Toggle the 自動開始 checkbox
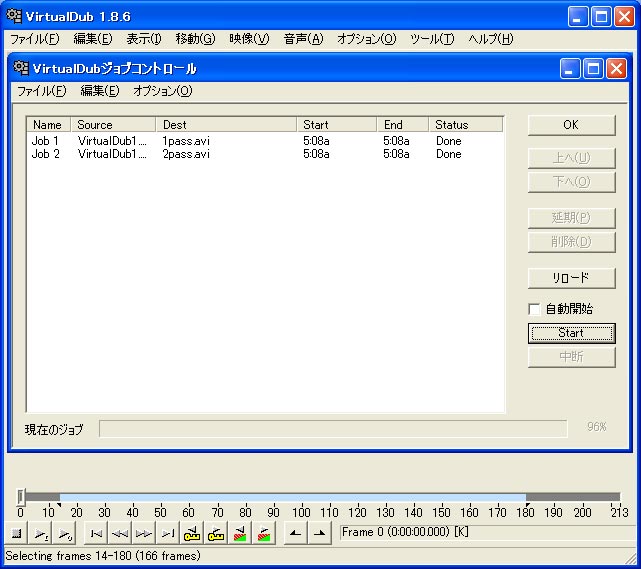Viewport: 641px width, 569px height. (534, 309)
